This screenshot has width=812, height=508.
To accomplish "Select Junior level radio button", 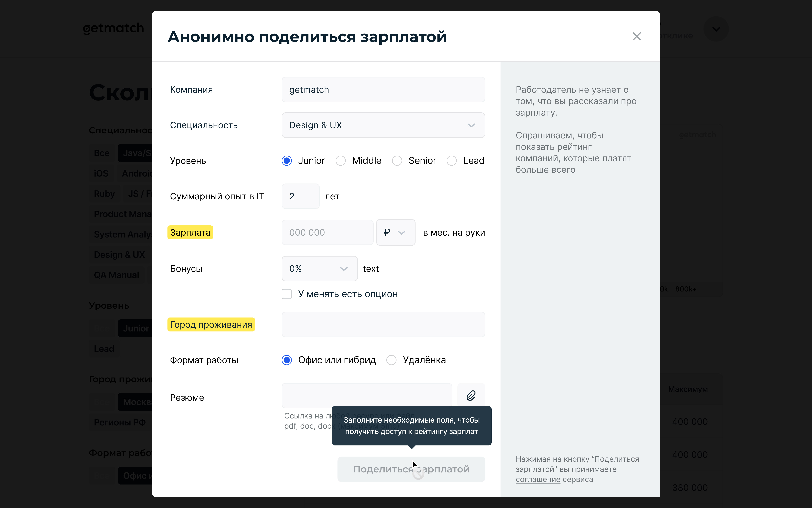I will [x=287, y=161].
